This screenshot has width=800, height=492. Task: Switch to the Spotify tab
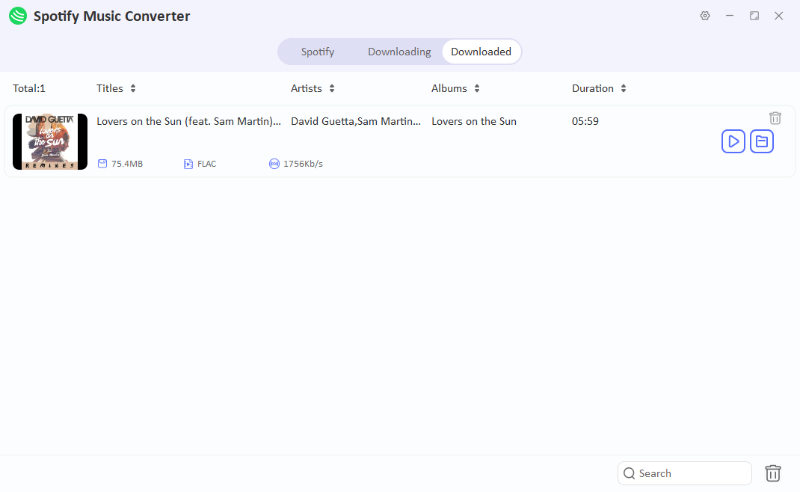(x=317, y=51)
